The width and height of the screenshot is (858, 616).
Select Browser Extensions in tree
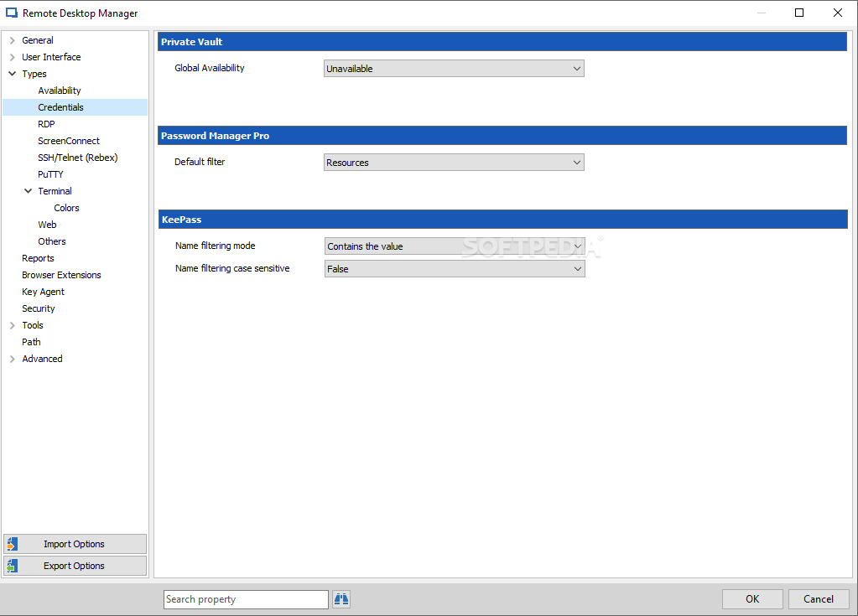click(x=61, y=275)
